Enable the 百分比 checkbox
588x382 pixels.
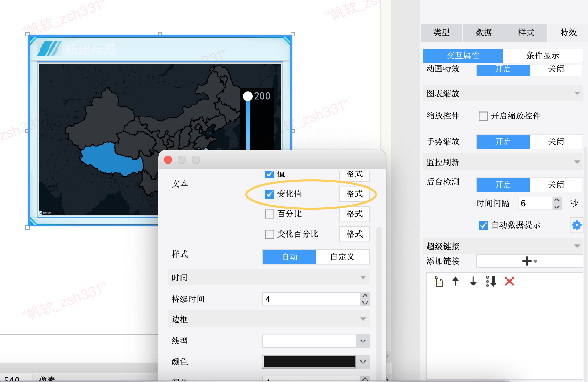click(270, 214)
